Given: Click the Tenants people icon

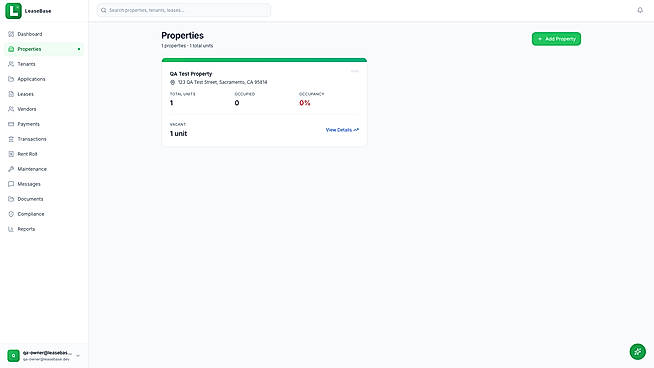Looking at the screenshot, I should [11, 64].
